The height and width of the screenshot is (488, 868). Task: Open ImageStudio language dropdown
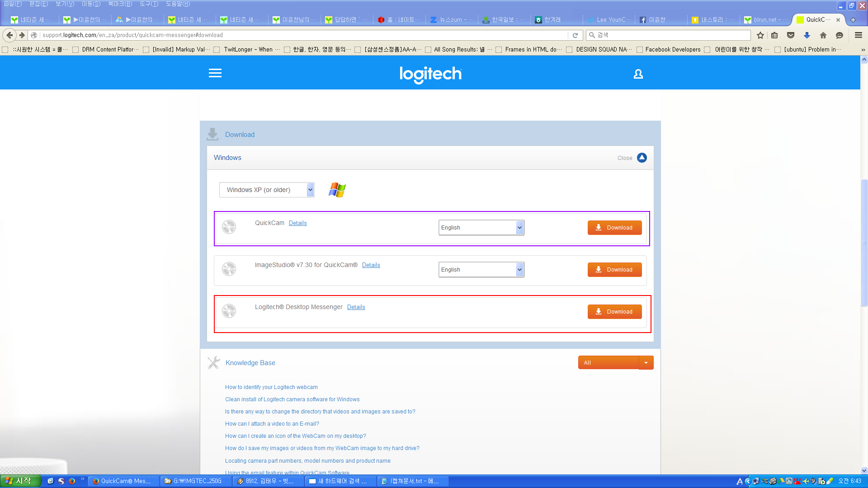click(481, 270)
